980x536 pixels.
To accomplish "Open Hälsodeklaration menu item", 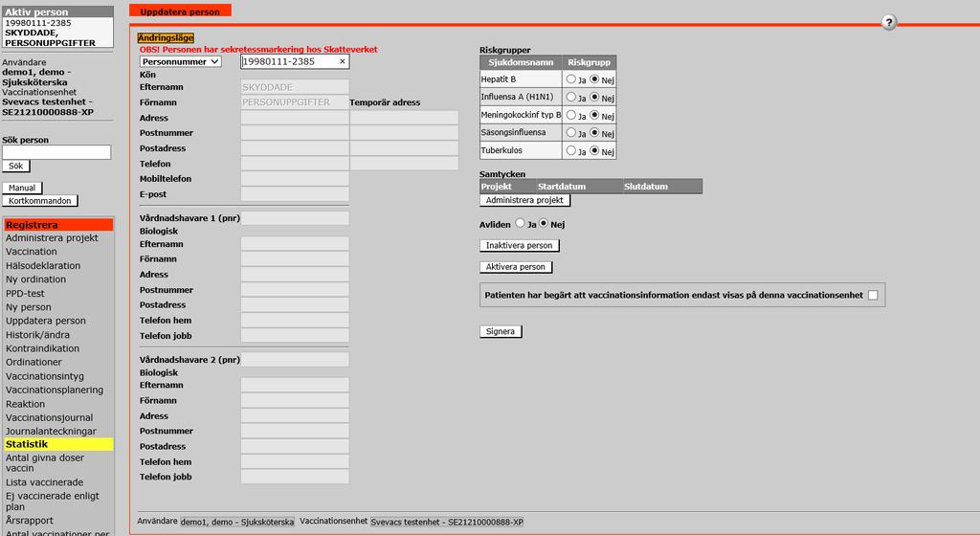I will [43, 265].
